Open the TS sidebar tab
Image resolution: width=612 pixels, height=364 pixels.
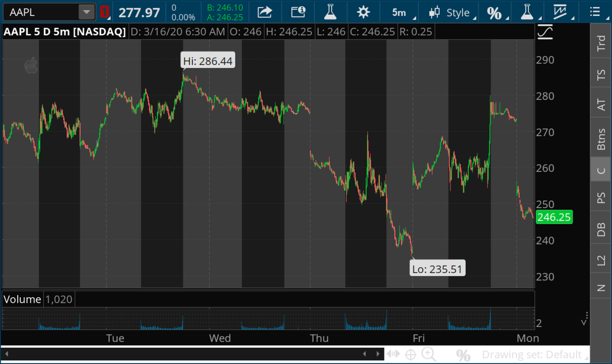pos(601,75)
